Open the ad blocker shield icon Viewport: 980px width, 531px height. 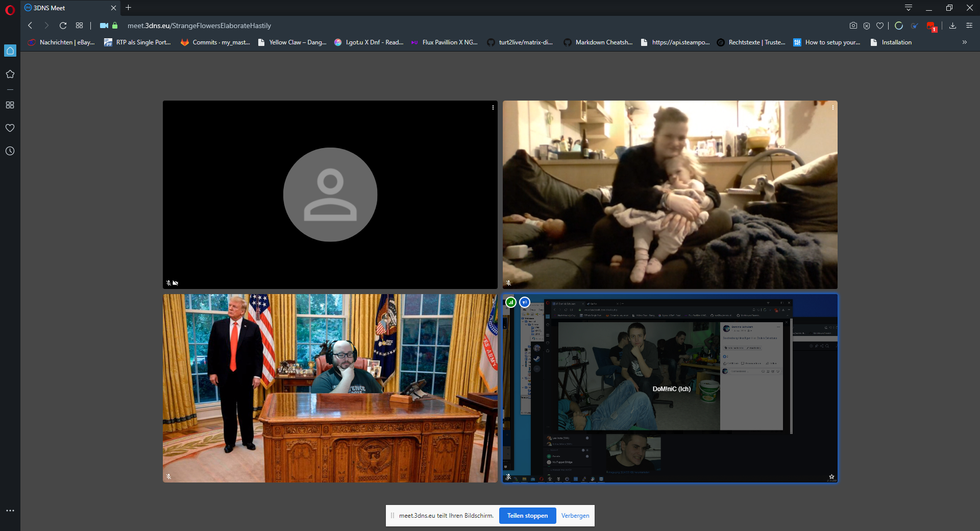coord(867,26)
